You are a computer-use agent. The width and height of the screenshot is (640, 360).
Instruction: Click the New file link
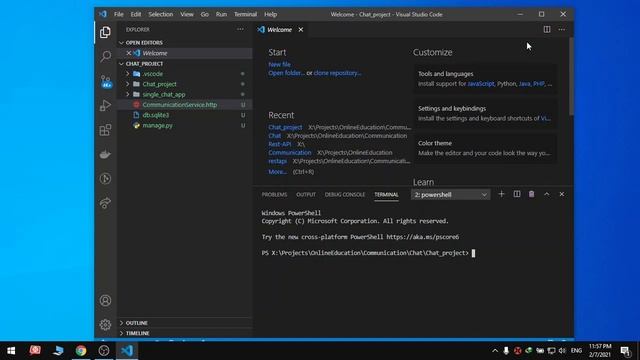(280, 64)
